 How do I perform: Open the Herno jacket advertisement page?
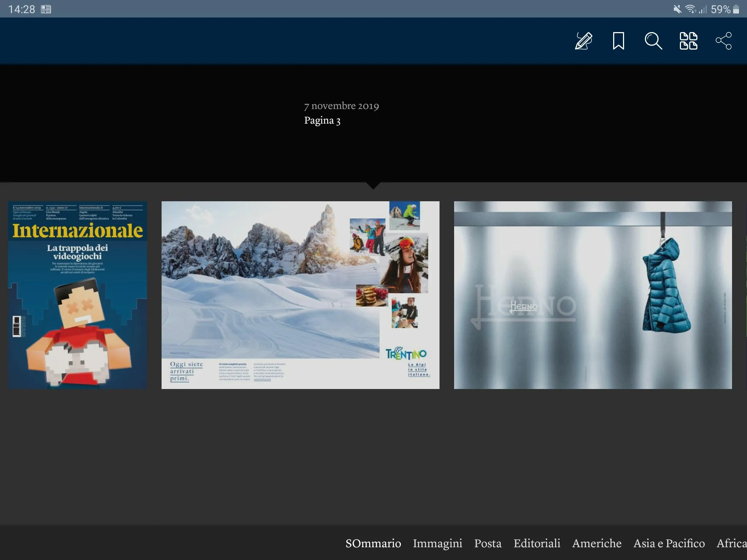coord(593,295)
